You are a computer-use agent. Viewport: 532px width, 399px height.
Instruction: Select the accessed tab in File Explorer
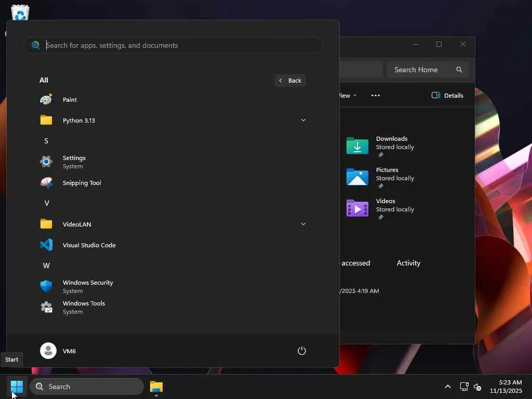click(x=355, y=263)
